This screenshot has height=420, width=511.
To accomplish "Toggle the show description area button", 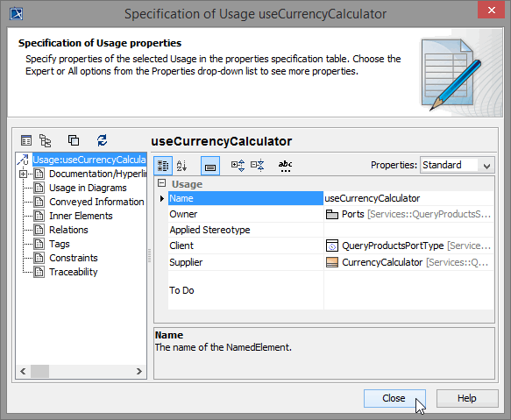I will [x=210, y=166].
